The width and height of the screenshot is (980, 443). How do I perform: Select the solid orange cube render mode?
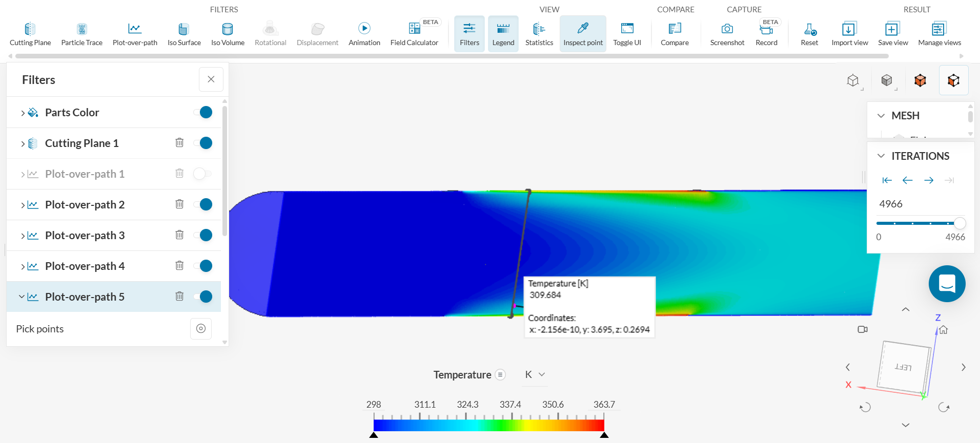[x=920, y=80]
